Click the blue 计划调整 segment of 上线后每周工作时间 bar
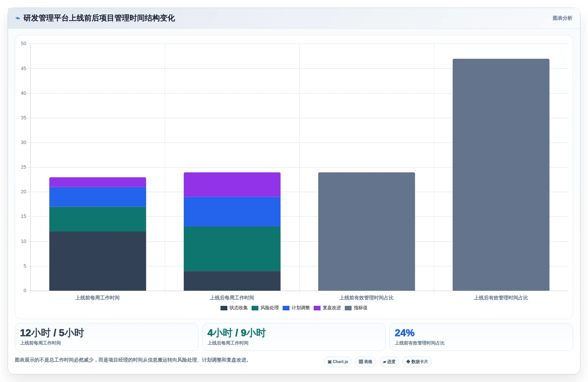Image resolution: width=588 pixels, height=382 pixels. (x=232, y=212)
